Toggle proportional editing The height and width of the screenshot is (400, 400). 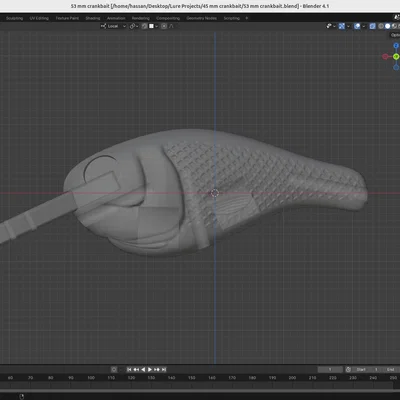click(x=164, y=26)
